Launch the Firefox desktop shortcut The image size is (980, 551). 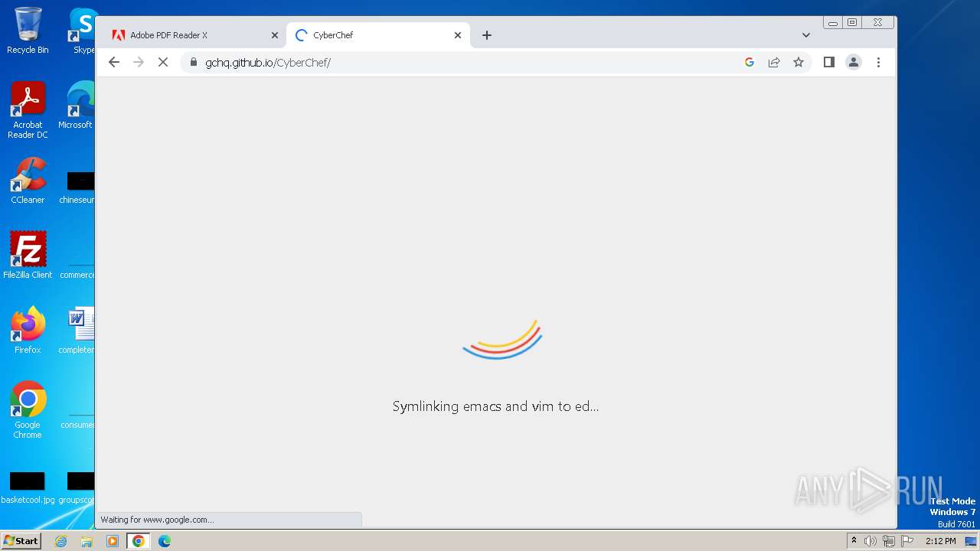pyautogui.click(x=28, y=330)
